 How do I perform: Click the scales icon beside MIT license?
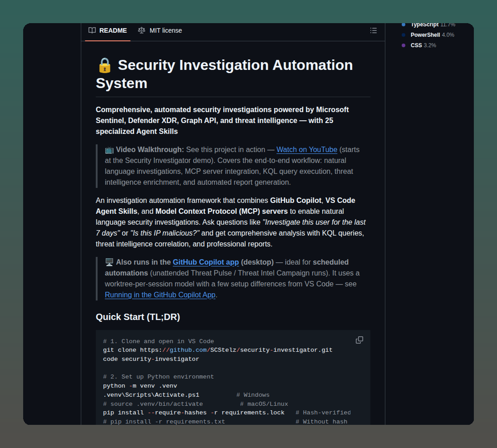tap(141, 30)
